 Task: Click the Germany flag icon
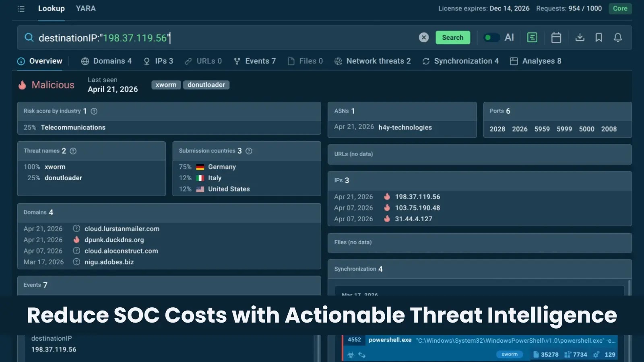[200, 167]
